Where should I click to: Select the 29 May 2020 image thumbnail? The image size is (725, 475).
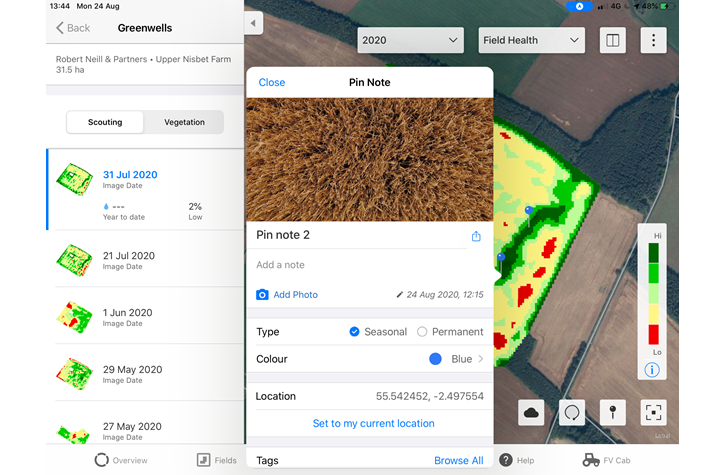click(x=74, y=374)
